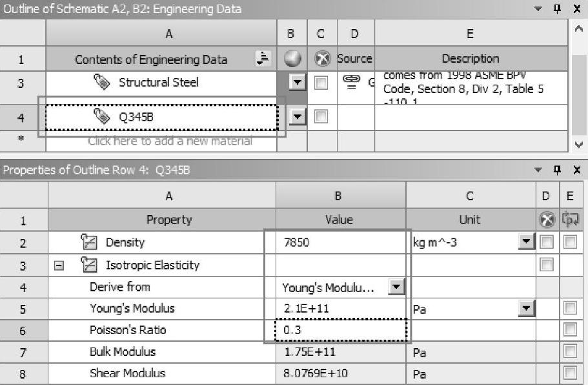Pin the Properties of Outline Row 4 panel
This screenshot has width=588, height=385.
point(557,170)
